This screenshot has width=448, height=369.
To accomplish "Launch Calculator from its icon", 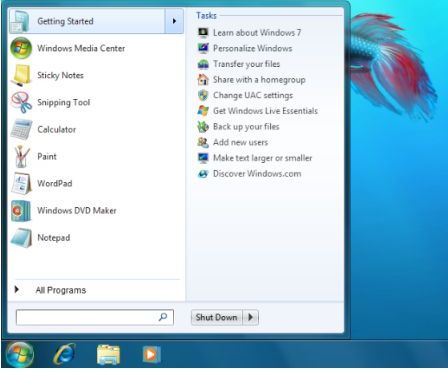I will 22,129.
